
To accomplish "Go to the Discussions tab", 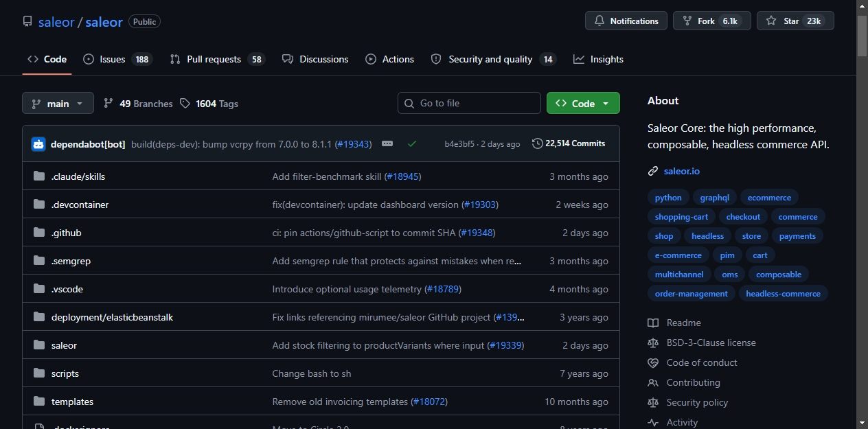I will 315,59.
